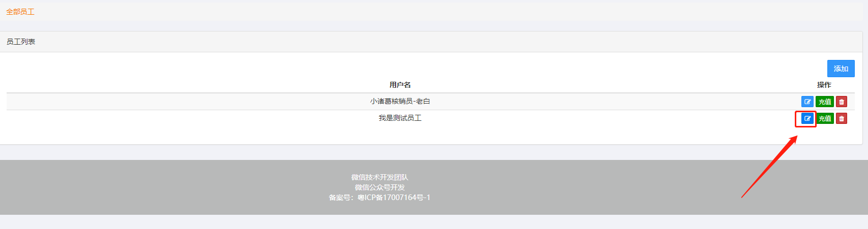Click 充值 for 我是测试员工

click(x=825, y=118)
